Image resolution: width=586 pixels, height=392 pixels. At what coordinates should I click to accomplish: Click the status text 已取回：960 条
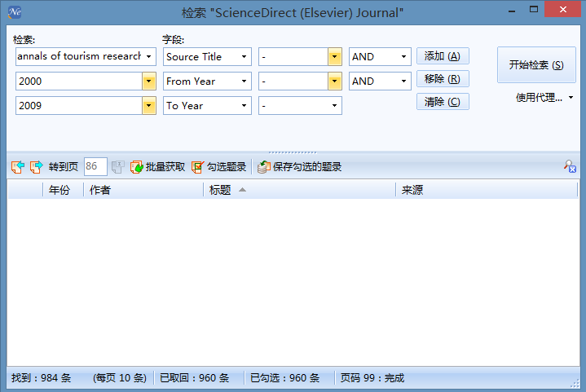pos(194,378)
